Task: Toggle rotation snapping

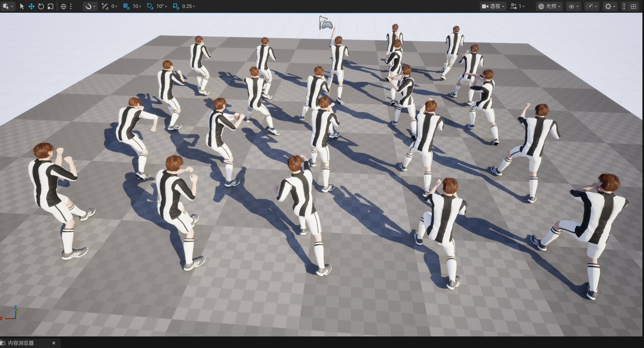Action: [x=149, y=6]
